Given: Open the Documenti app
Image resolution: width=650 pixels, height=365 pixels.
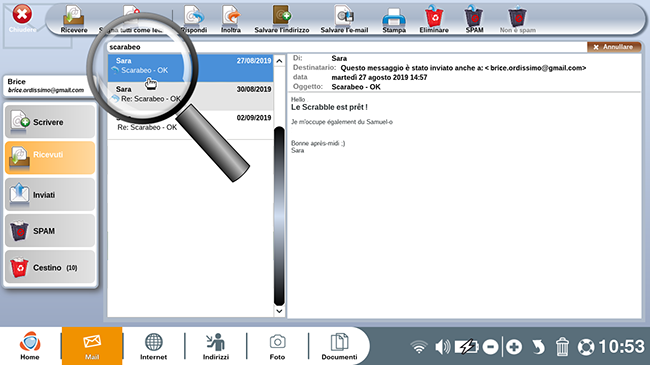Looking at the screenshot, I should [x=339, y=346].
